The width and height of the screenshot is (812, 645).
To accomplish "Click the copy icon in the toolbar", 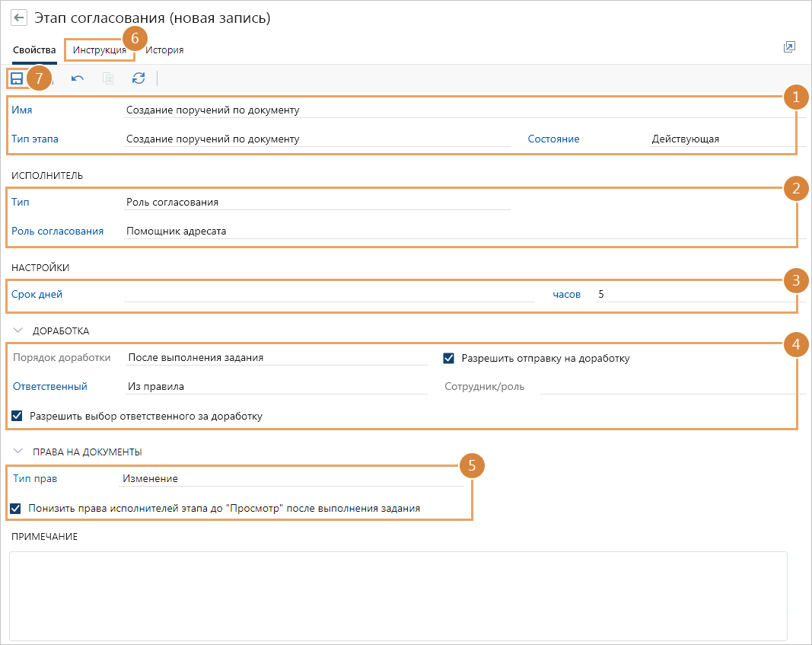I will (x=108, y=78).
